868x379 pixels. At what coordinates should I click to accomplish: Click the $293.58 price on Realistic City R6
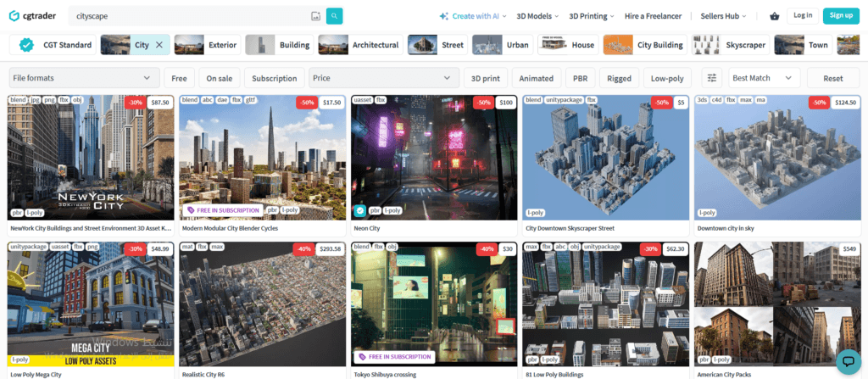330,249
